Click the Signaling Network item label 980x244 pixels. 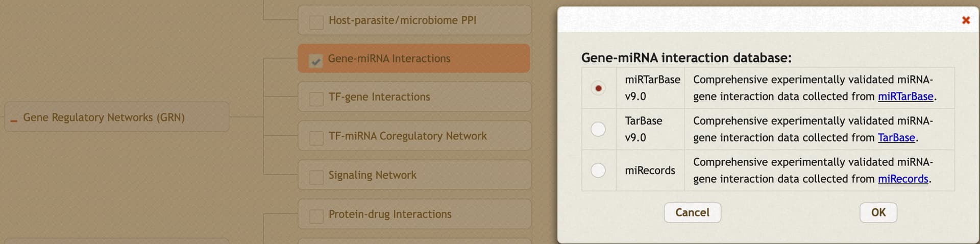click(372, 175)
